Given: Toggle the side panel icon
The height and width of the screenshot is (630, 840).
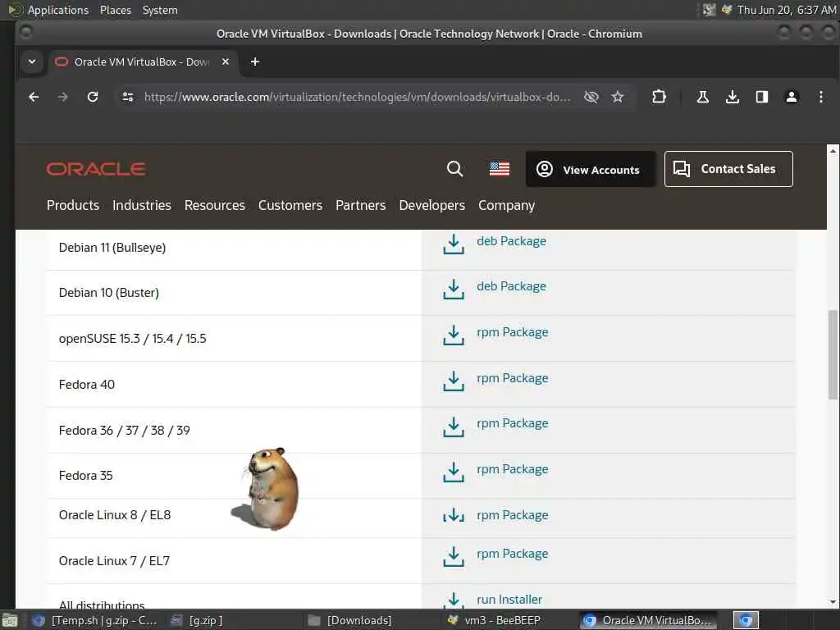Looking at the screenshot, I should click(x=762, y=97).
